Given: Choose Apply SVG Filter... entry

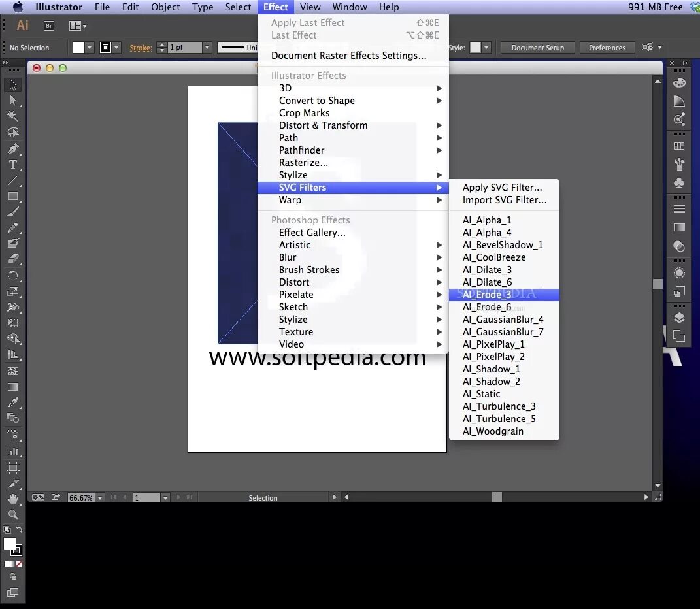Looking at the screenshot, I should [504, 188].
